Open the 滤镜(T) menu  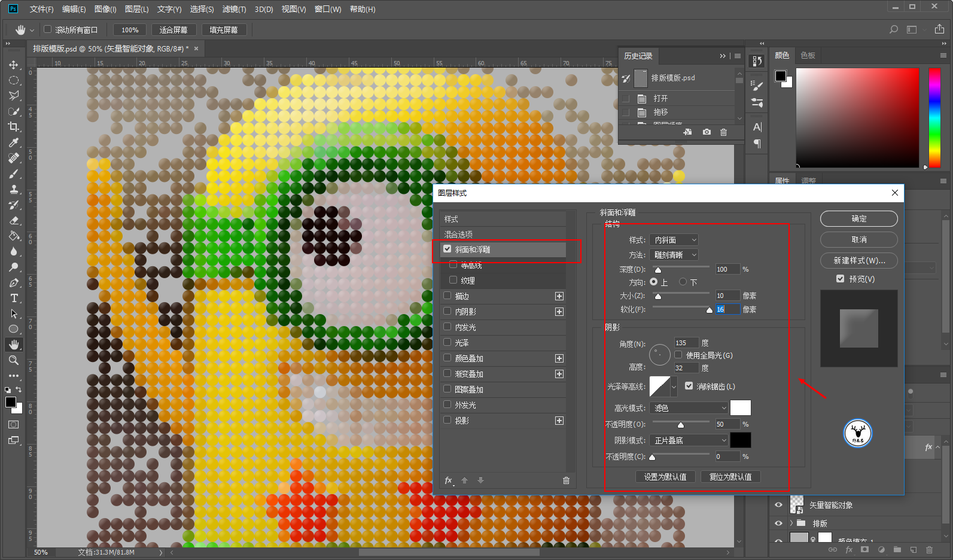click(234, 9)
